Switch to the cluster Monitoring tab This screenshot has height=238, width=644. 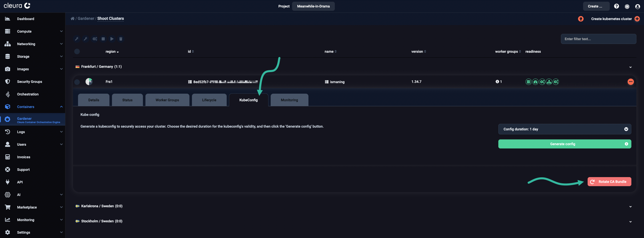[x=289, y=100]
